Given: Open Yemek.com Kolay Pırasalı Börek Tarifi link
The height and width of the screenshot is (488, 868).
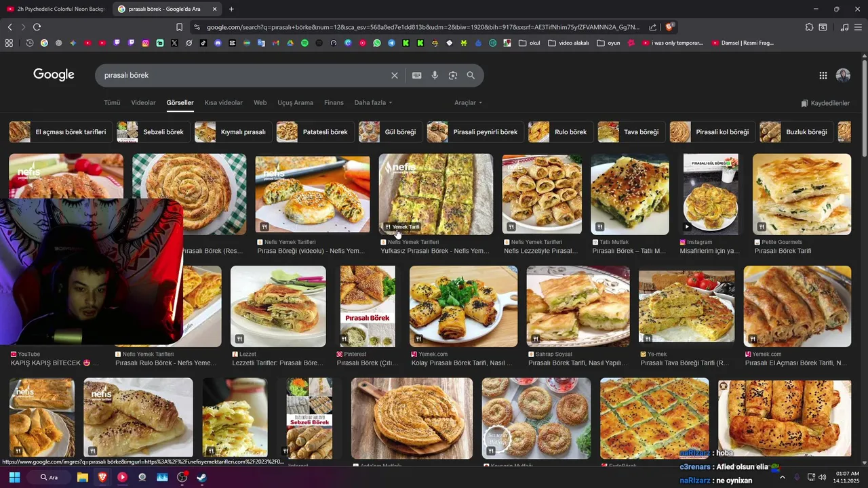Looking at the screenshot, I should pos(461,363).
